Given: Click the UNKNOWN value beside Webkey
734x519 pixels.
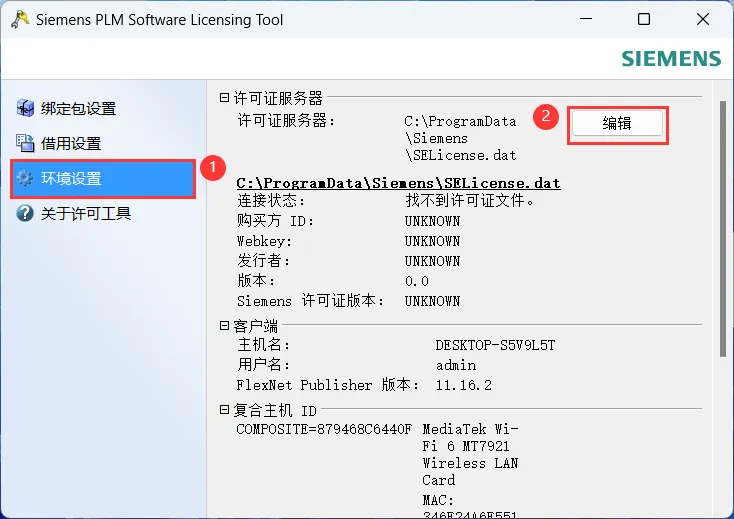Looking at the screenshot, I should [x=432, y=241].
